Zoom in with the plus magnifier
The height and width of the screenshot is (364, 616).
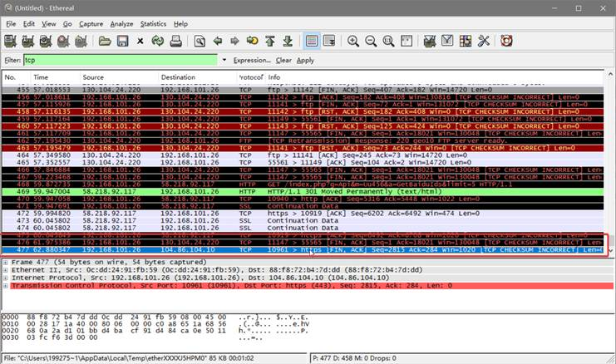(352, 41)
